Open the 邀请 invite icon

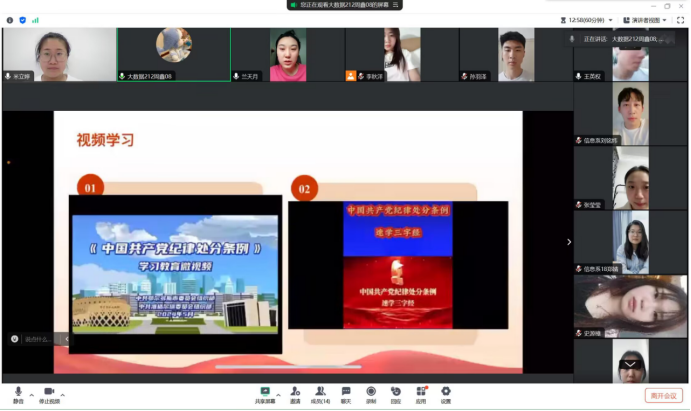click(x=295, y=393)
